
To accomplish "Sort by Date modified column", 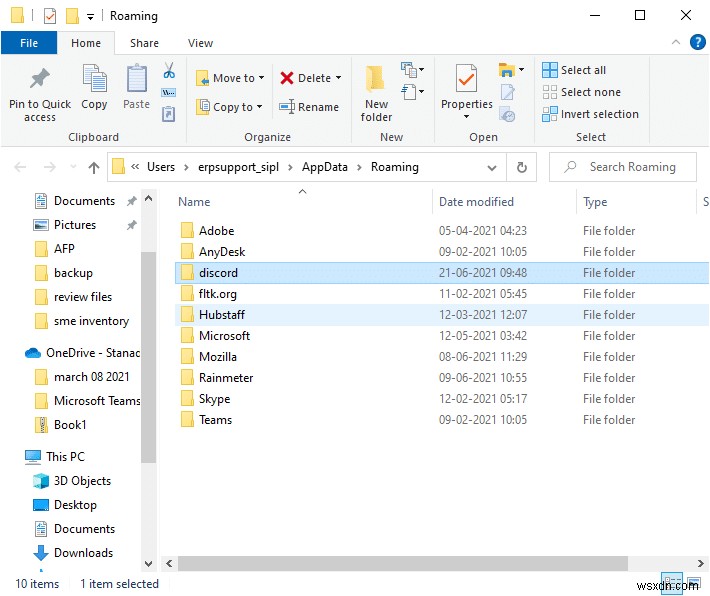I will [476, 202].
